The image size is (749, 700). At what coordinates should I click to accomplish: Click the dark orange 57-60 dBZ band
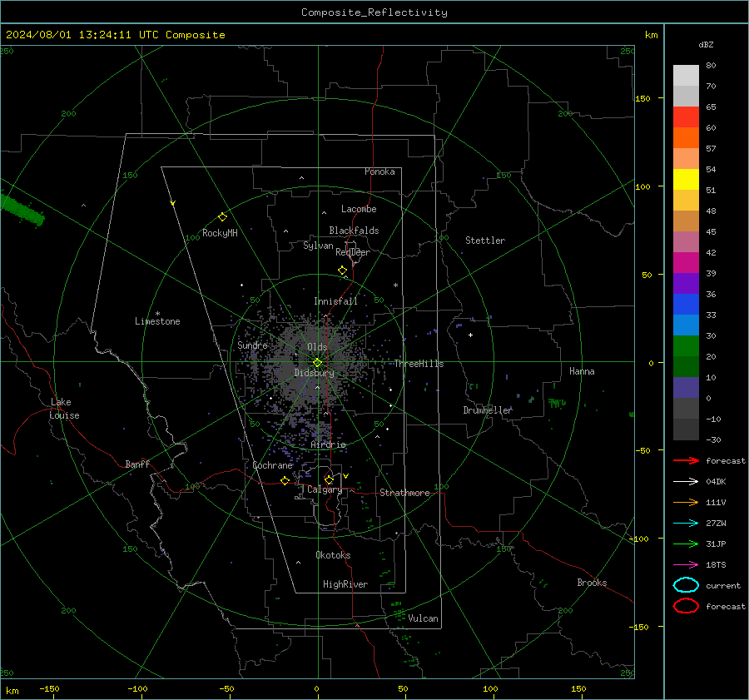[x=686, y=138]
